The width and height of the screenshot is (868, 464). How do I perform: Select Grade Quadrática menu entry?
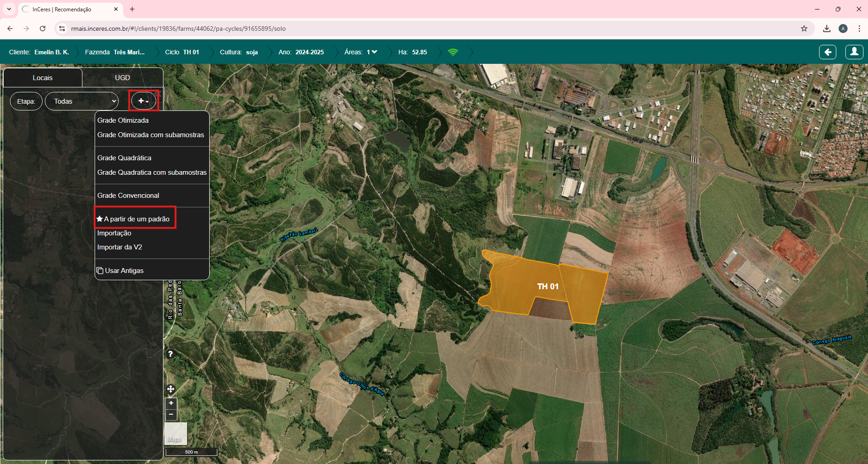click(124, 158)
